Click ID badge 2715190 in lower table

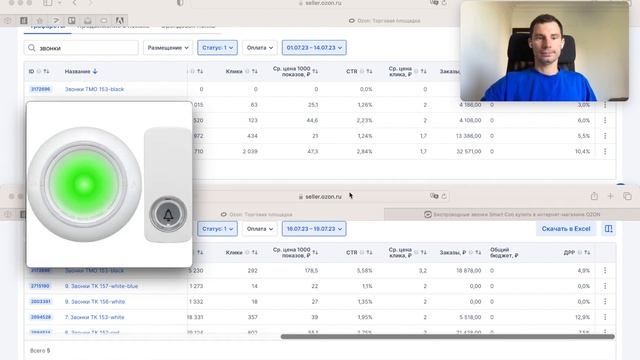coord(40,286)
